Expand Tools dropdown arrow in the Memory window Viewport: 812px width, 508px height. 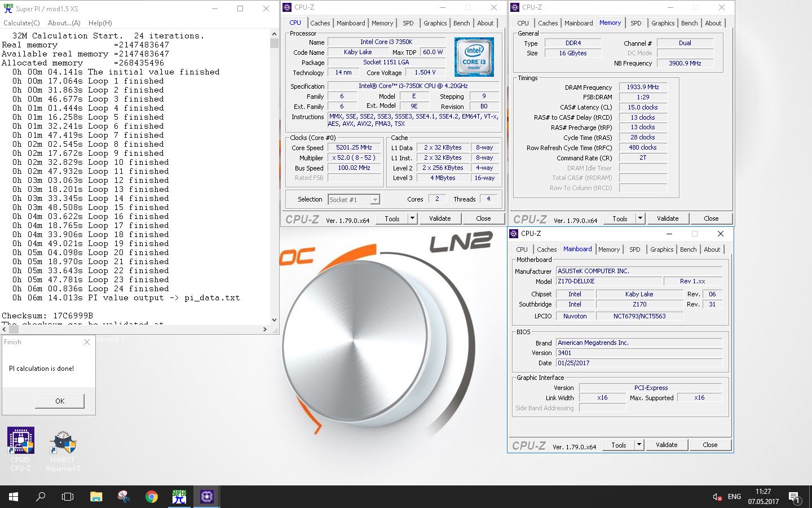coord(640,218)
